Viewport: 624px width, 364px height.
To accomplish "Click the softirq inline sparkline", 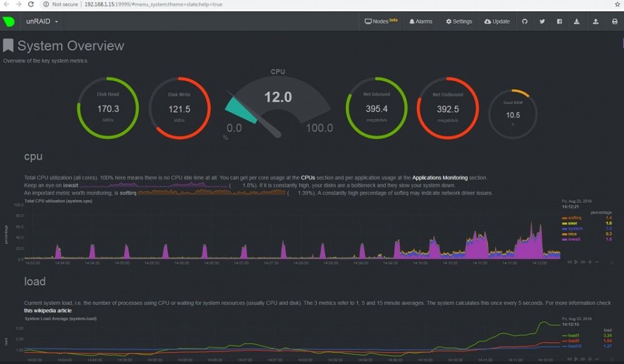I will pyautogui.click(x=212, y=193).
